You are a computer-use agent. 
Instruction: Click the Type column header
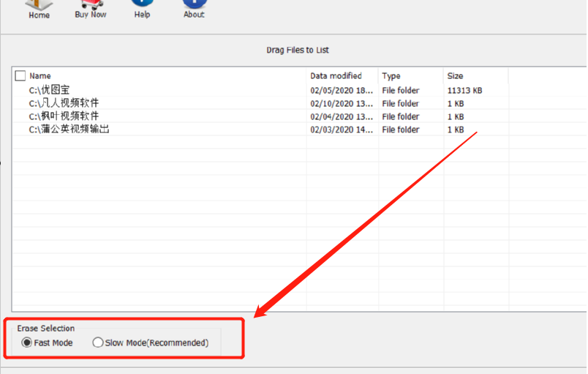392,75
